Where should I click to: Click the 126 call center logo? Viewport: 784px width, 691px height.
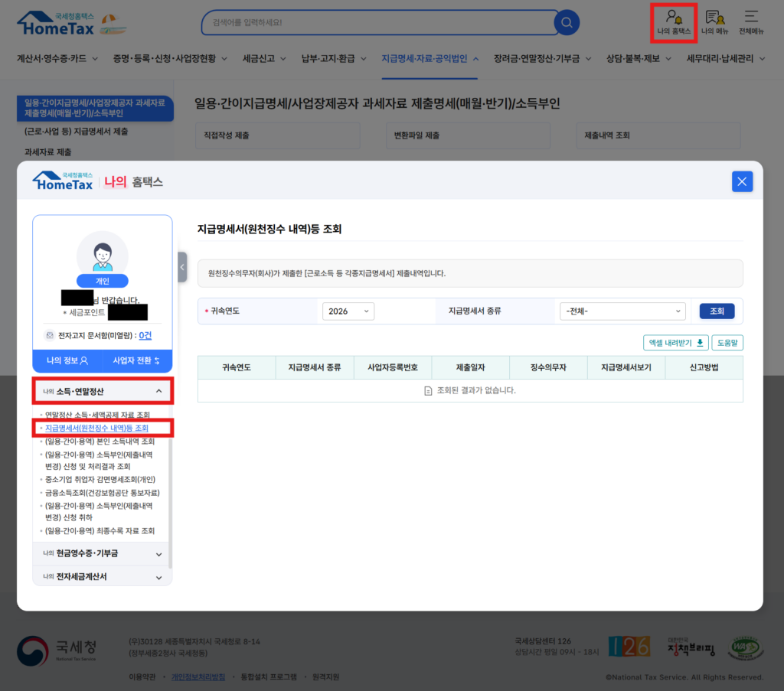click(x=629, y=647)
